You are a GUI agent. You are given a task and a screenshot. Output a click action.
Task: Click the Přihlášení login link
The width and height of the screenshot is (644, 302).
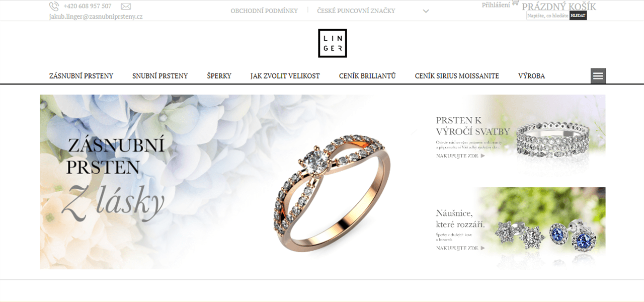point(496,5)
